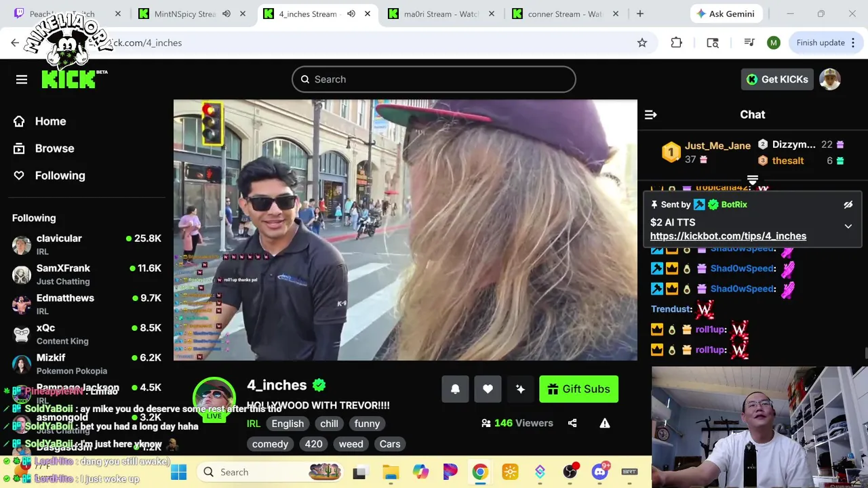
Task: Select the chill tag
Action: (329, 424)
